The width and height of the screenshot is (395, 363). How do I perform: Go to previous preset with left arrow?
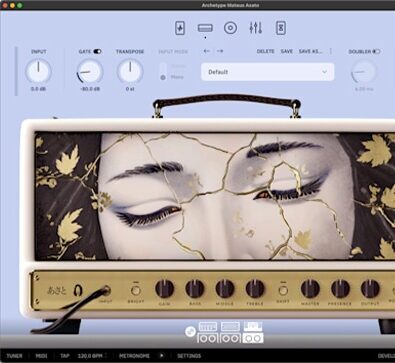[x=207, y=51]
